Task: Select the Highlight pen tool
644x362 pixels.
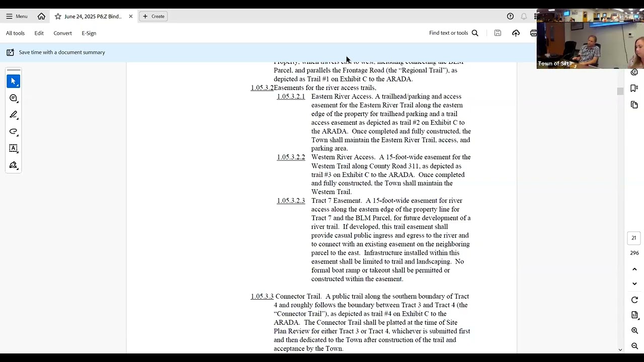Action: click(14, 115)
